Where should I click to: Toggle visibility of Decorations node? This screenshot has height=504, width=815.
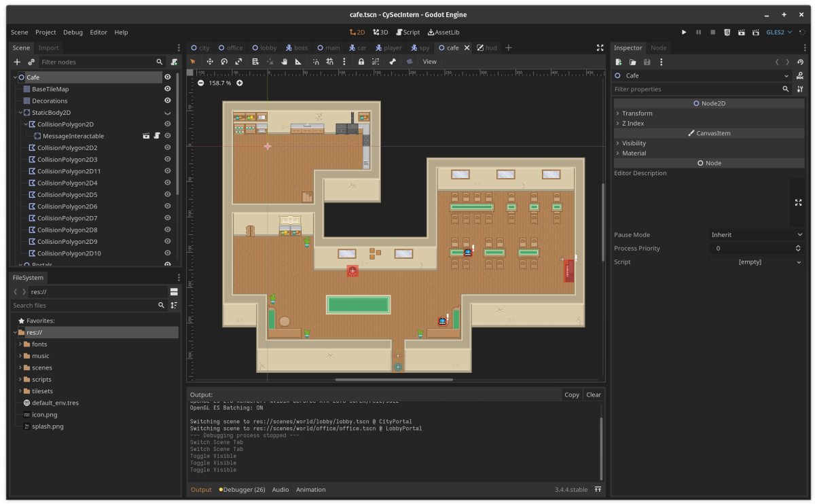pyautogui.click(x=167, y=101)
